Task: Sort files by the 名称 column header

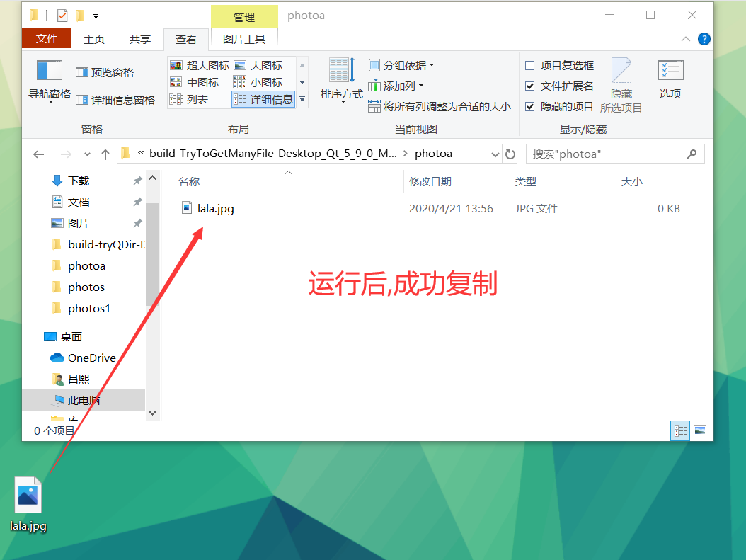Action: 188,181
